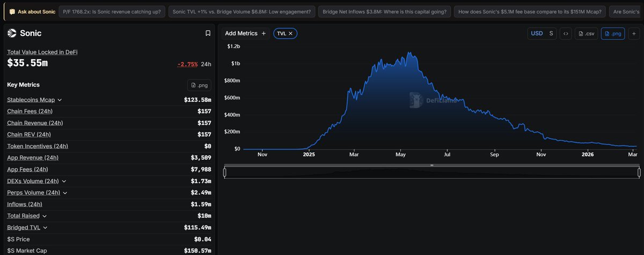
Task: Click the $35.55m TVL value
Action: pyautogui.click(x=27, y=63)
